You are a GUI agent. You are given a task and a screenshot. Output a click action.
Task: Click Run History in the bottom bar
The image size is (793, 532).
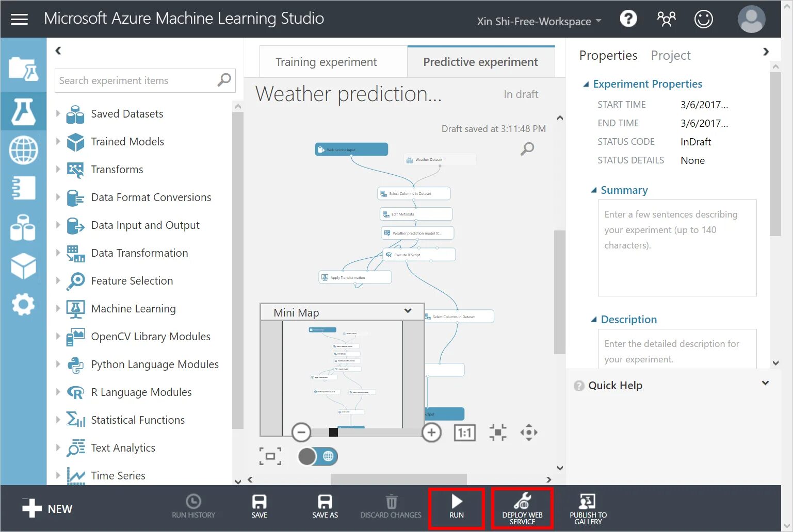pos(193,506)
